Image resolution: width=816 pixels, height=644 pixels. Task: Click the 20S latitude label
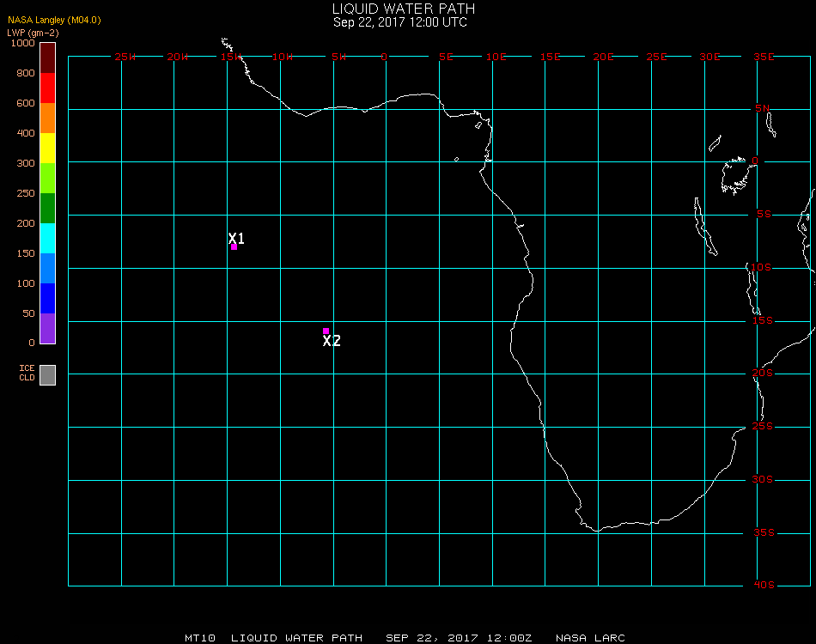[x=763, y=373]
